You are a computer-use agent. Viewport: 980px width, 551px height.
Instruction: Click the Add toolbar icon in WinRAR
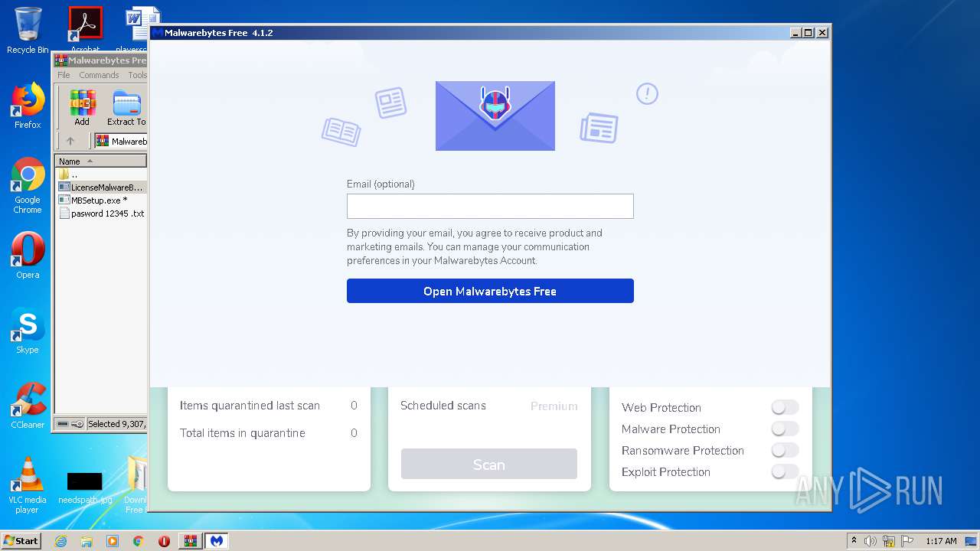82,108
